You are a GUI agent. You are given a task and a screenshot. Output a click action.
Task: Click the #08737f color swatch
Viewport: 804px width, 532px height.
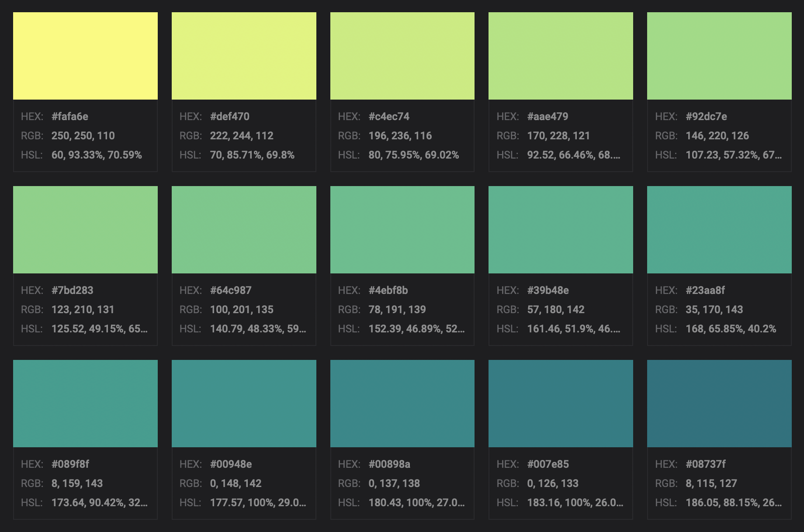point(719,404)
